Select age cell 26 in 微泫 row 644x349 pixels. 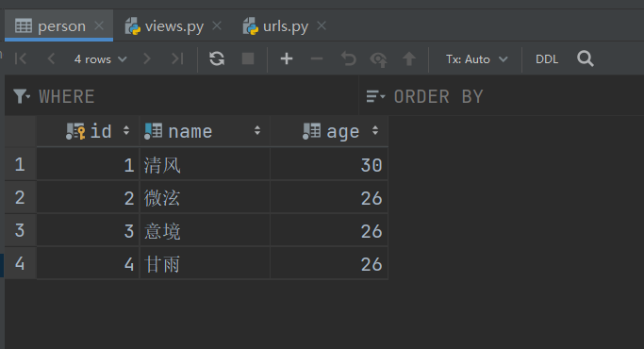[329, 197]
